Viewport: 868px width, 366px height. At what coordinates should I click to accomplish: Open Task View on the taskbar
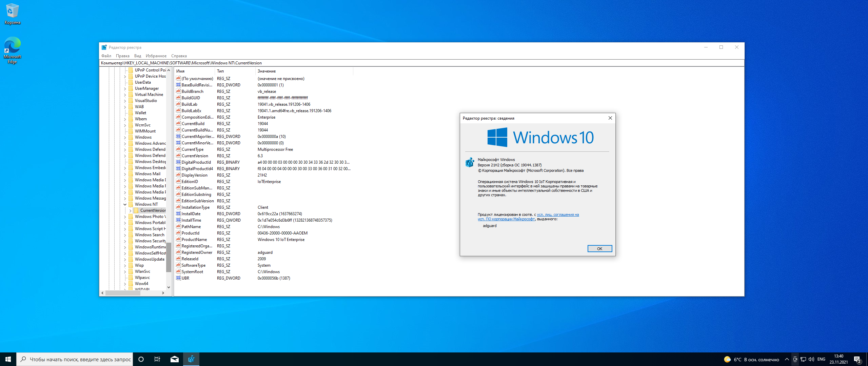[157, 359]
